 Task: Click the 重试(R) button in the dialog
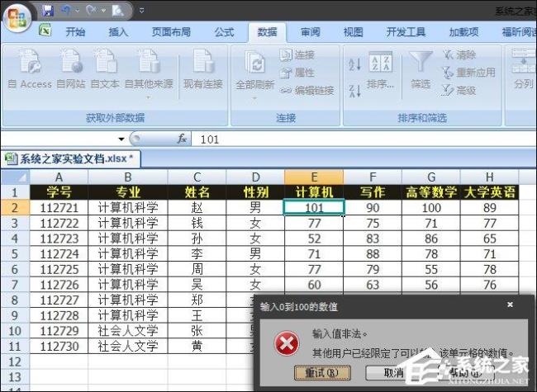point(322,373)
